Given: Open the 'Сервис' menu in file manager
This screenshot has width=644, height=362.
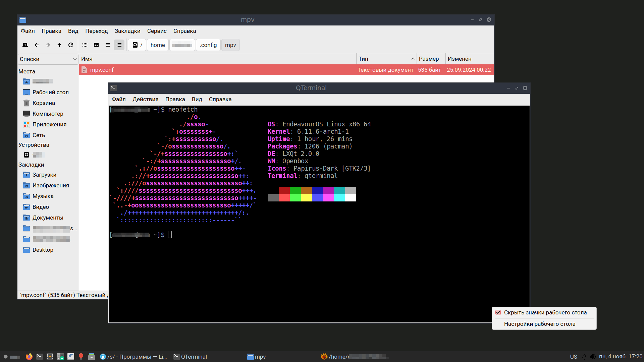Looking at the screenshot, I should pyautogui.click(x=157, y=31).
